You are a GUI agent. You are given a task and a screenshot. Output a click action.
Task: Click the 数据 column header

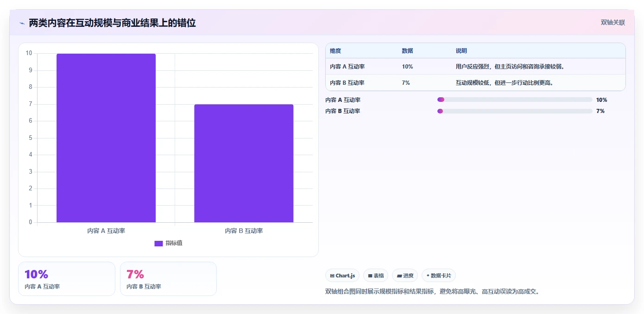(x=407, y=51)
